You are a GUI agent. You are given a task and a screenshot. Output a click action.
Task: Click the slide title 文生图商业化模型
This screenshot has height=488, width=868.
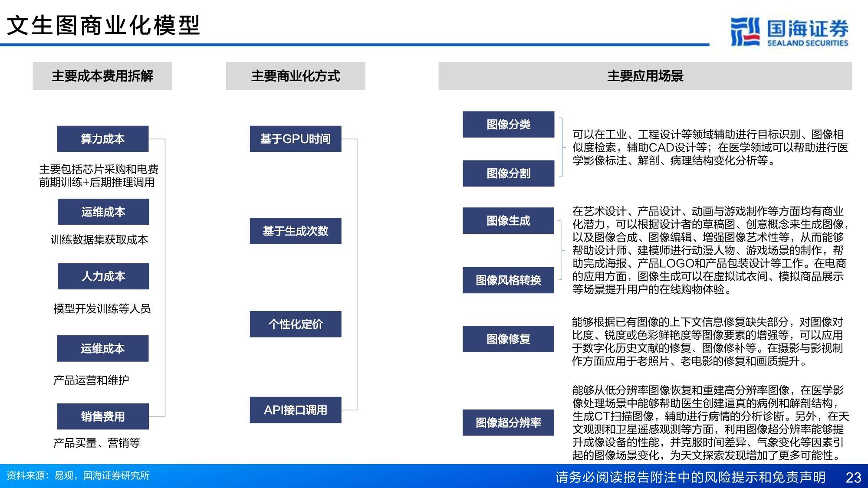[103, 25]
